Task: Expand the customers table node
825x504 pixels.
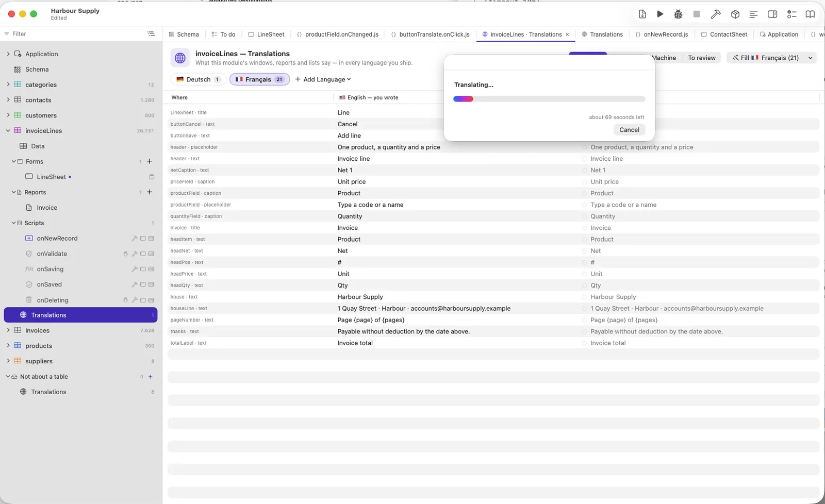Action: tap(8, 115)
